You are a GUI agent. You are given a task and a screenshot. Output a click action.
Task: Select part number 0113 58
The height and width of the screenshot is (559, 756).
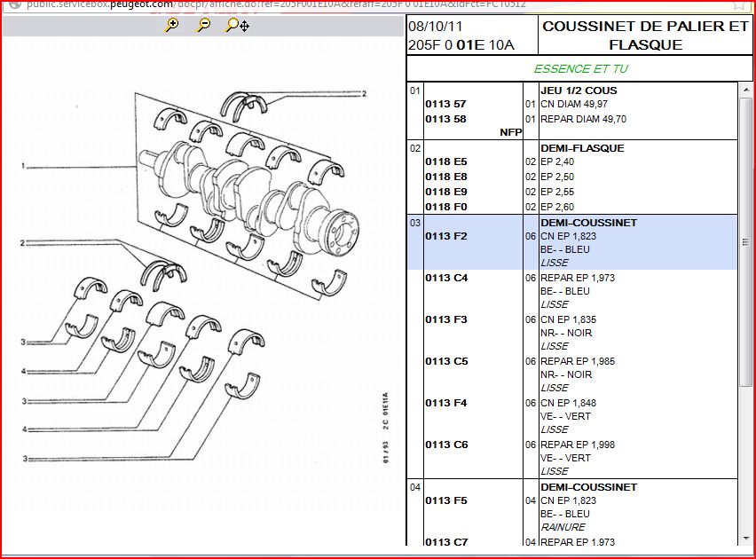tap(445, 119)
